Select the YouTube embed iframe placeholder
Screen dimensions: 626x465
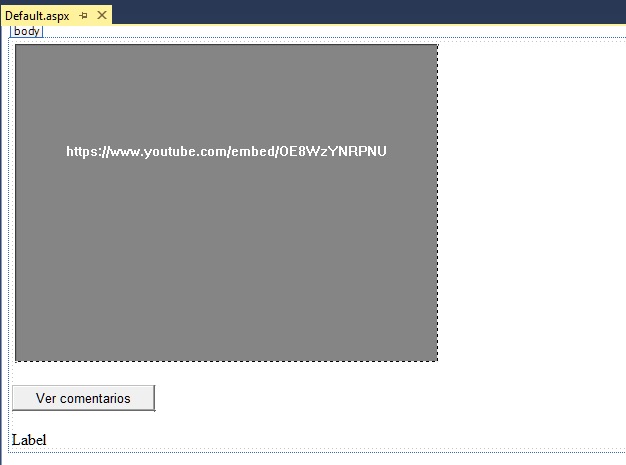[226, 203]
